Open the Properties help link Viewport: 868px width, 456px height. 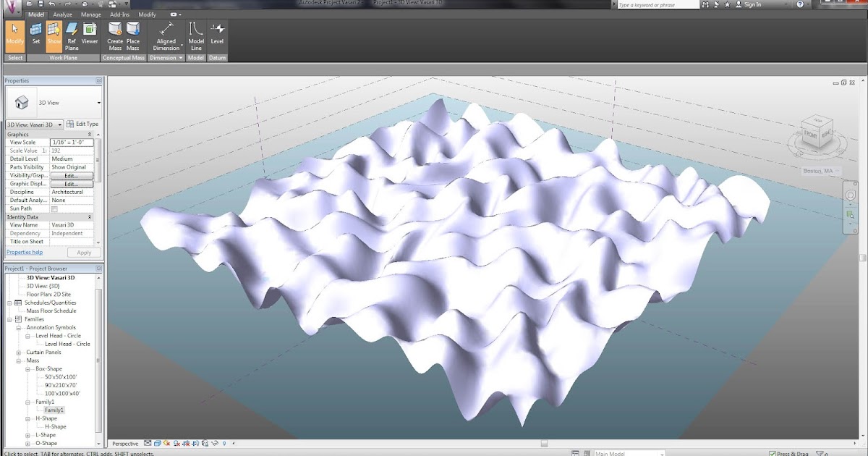(24, 251)
